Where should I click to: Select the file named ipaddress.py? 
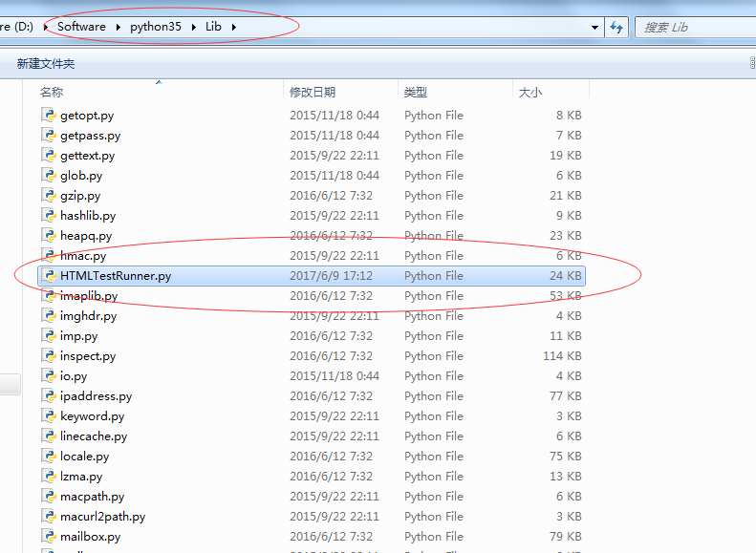(96, 396)
